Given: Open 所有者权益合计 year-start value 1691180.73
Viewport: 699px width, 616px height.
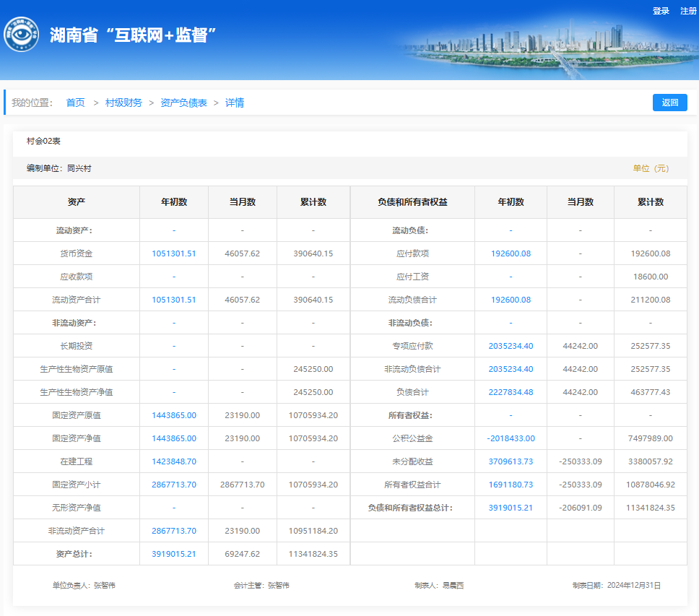Looking at the screenshot, I should 511,485.
